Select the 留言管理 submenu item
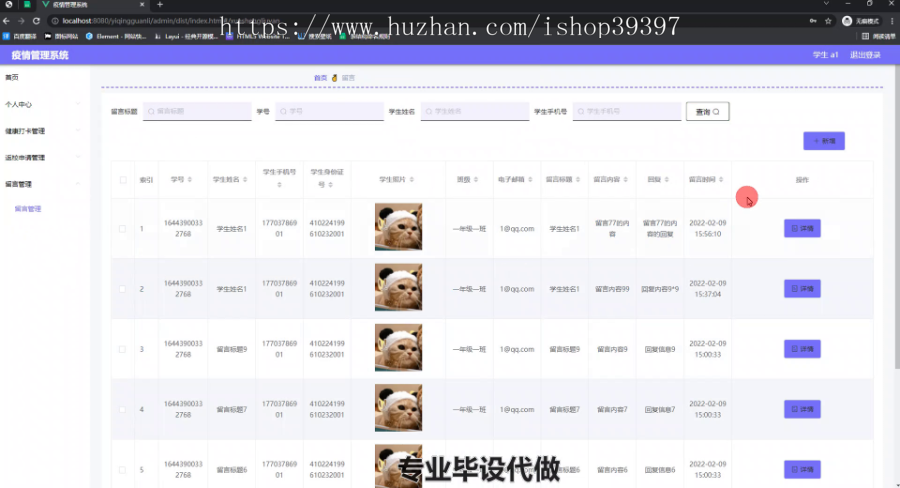 [x=28, y=209]
